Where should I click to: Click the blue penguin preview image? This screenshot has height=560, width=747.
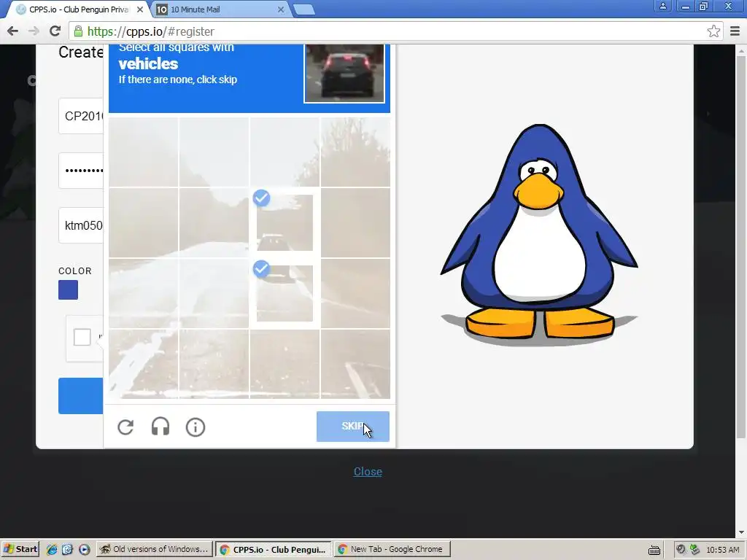[539, 234]
